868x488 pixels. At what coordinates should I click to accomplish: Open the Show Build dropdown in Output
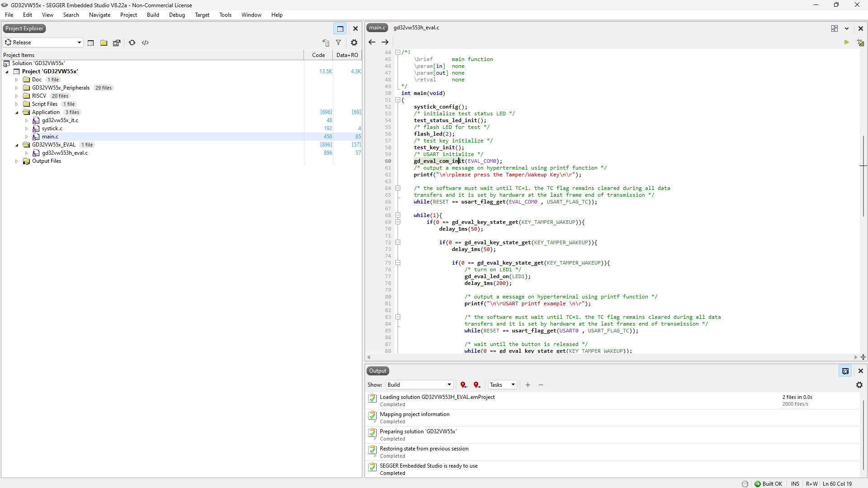coord(419,385)
